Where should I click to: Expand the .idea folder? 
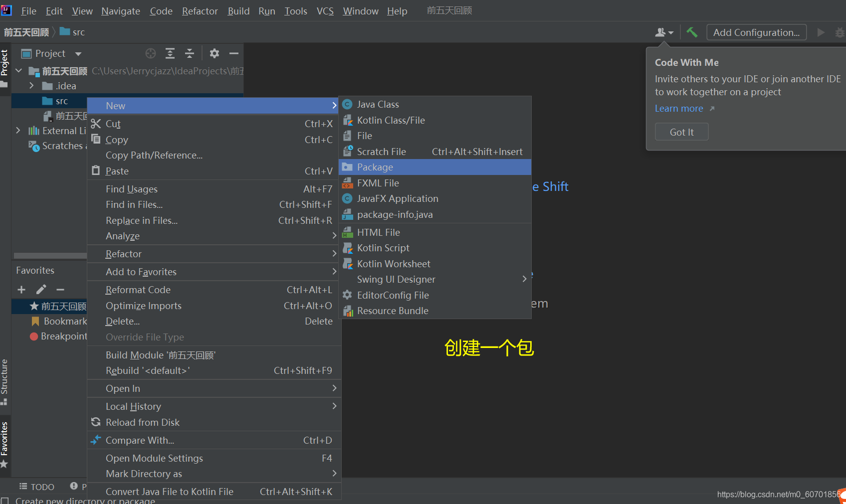[31, 85]
